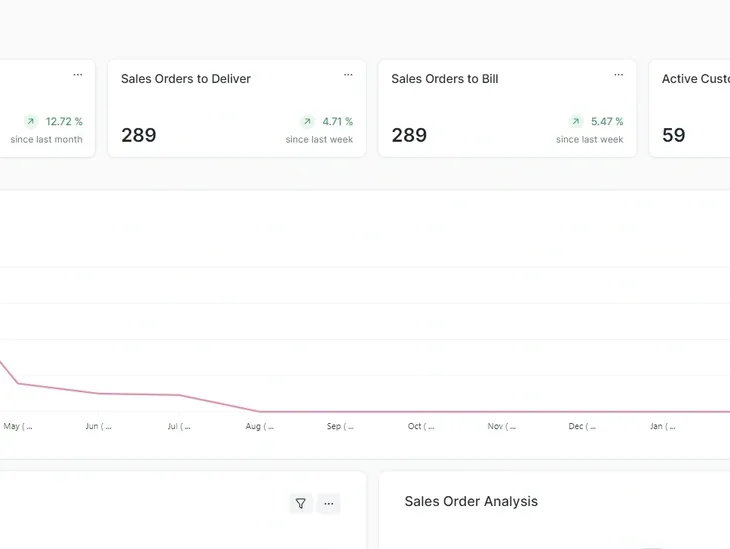Click the Sep label on chart axis
The height and width of the screenshot is (549, 730).
[340, 426]
